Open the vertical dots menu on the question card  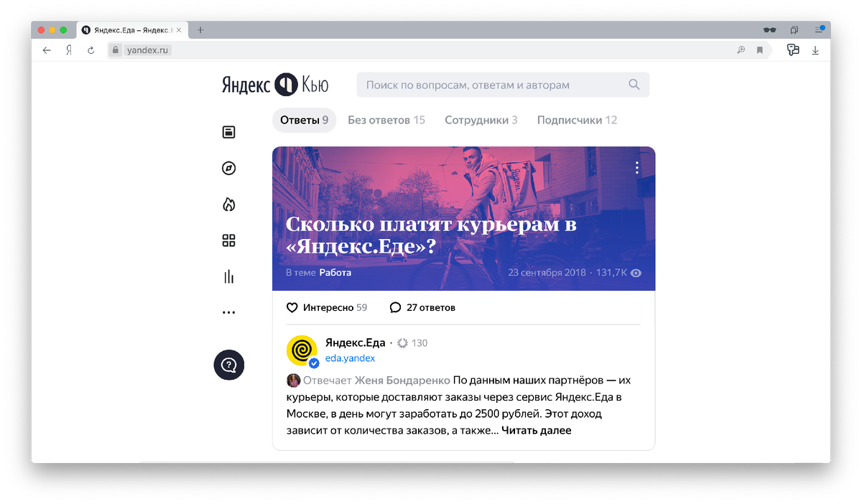(637, 168)
